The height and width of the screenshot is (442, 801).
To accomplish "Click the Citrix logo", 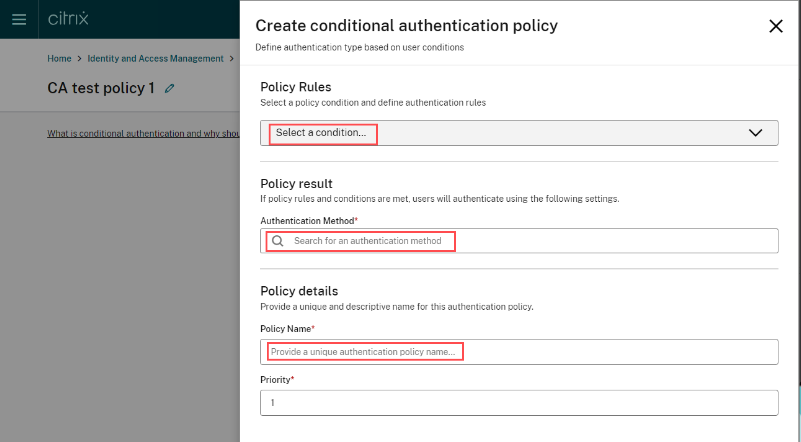I will point(68,19).
